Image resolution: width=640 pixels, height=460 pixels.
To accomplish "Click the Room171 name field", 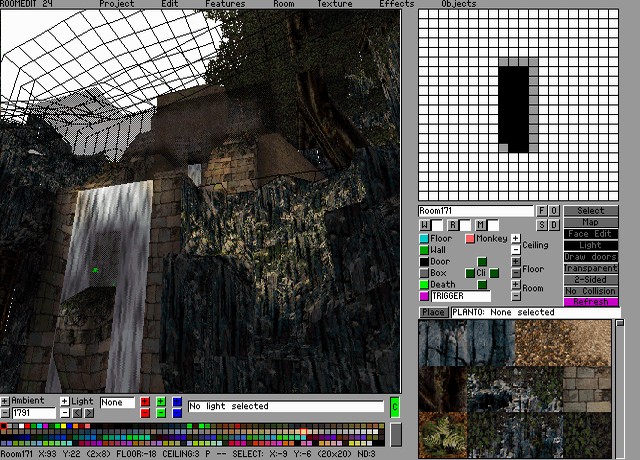I will (x=476, y=211).
